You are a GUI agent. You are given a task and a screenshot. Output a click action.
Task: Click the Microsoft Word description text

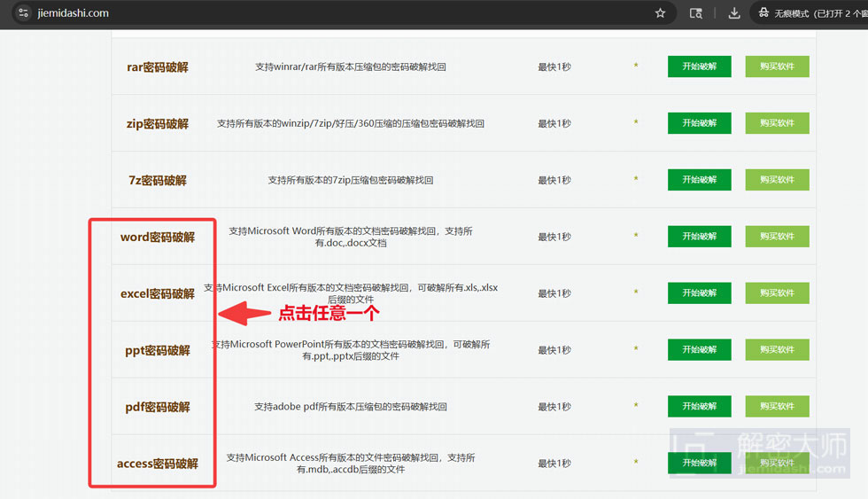[351, 237]
